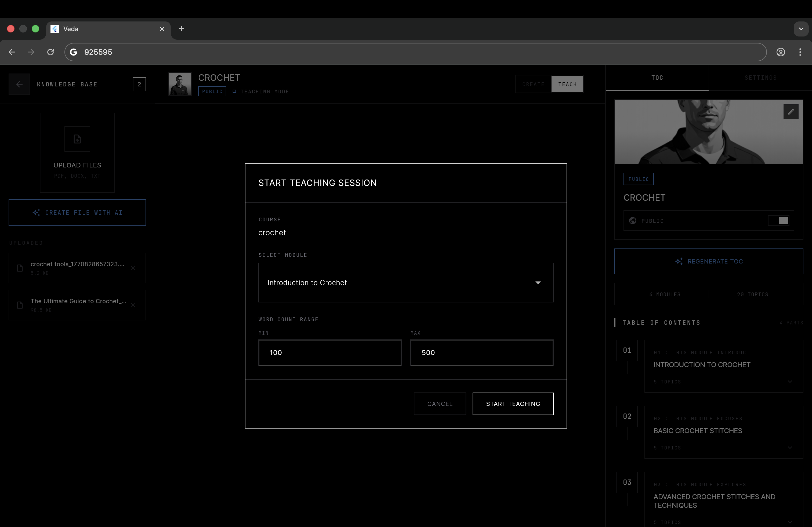
Task: Switch to Create mode toggle
Action: [533, 84]
